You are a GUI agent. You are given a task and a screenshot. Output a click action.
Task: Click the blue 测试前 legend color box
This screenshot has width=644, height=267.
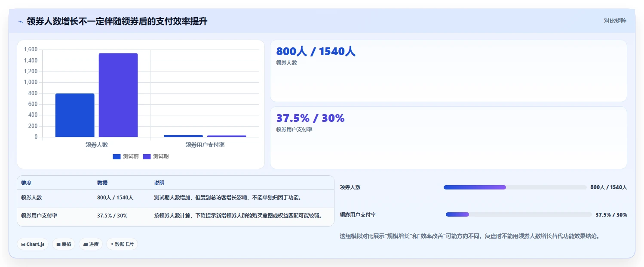click(x=117, y=157)
